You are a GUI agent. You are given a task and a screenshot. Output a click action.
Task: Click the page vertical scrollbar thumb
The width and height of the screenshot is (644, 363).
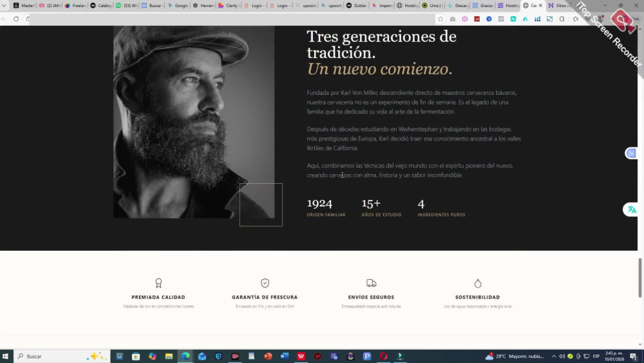(x=640, y=277)
